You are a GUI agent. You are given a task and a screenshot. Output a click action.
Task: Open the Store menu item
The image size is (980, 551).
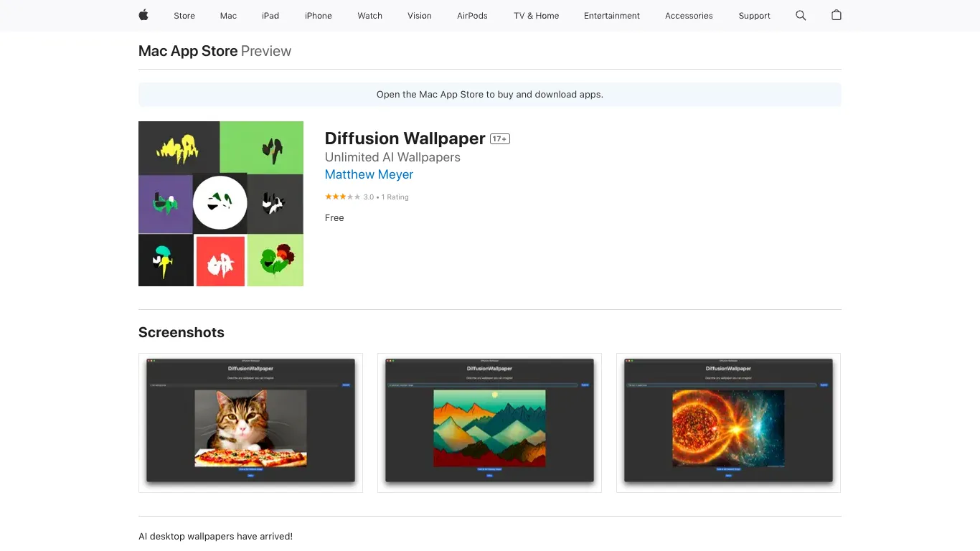(184, 16)
